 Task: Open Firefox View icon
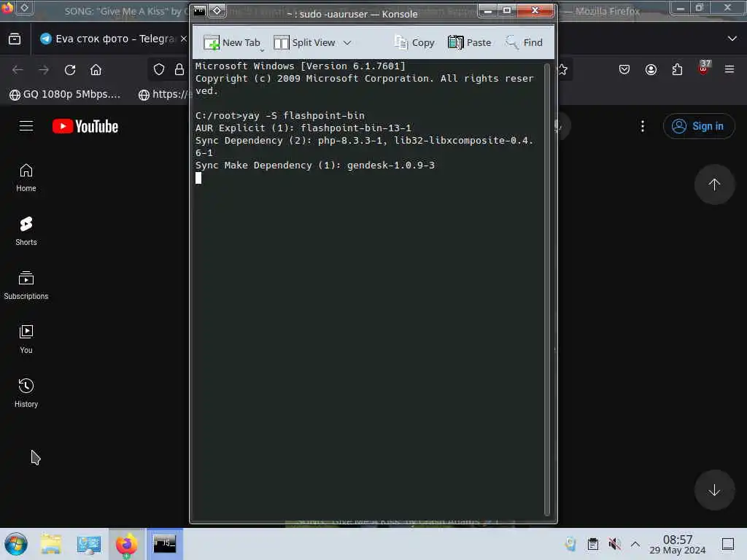pyautogui.click(x=15, y=39)
